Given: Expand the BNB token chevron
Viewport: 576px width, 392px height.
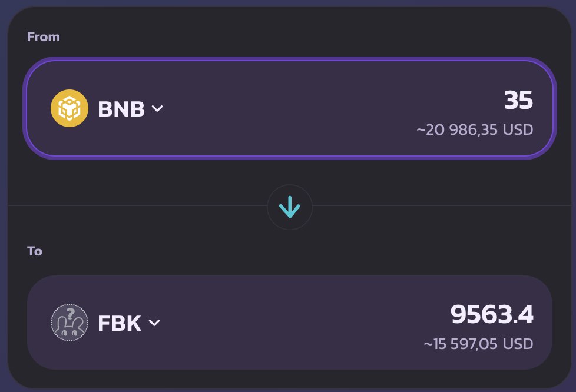Looking at the screenshot, I should pyautogui.click(x=157, y=109).
